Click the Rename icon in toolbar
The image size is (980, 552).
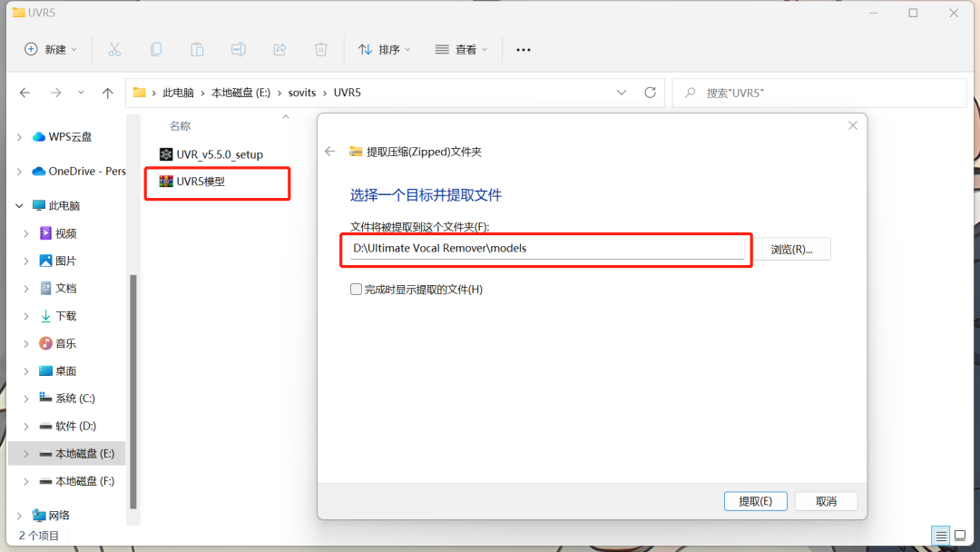pyautogui.click(x=238, y=49)
